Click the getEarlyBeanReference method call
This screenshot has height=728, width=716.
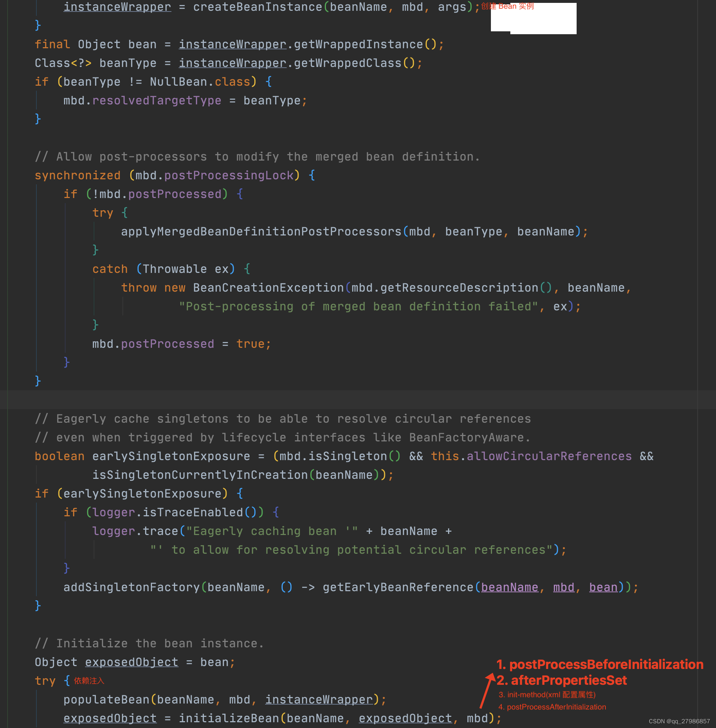[398, 588]
